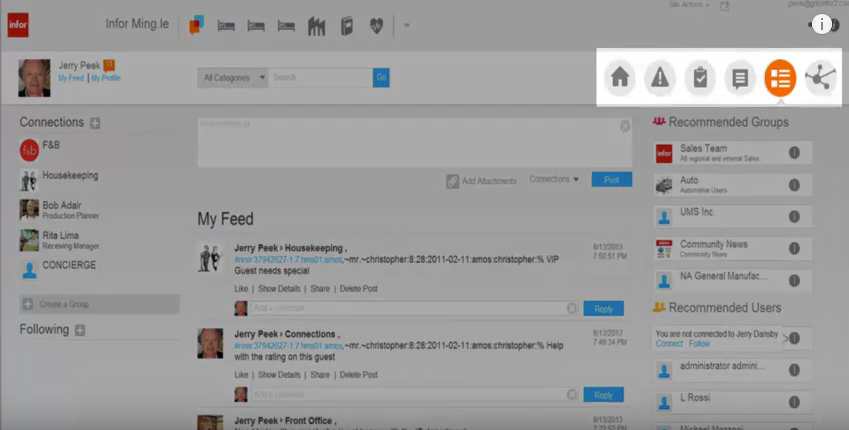Click Follow for Jerry Dansby
This screenshot has height=430, width=849.
699,343
